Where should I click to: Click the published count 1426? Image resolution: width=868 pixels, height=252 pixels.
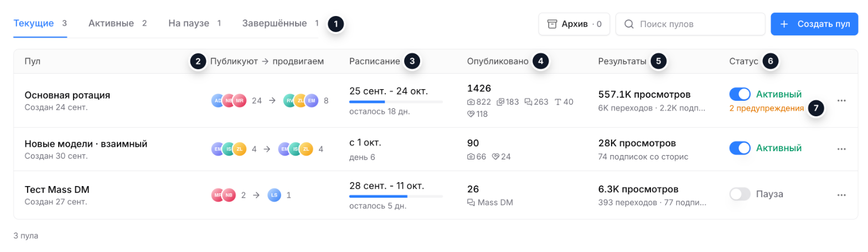coord(479,88)
